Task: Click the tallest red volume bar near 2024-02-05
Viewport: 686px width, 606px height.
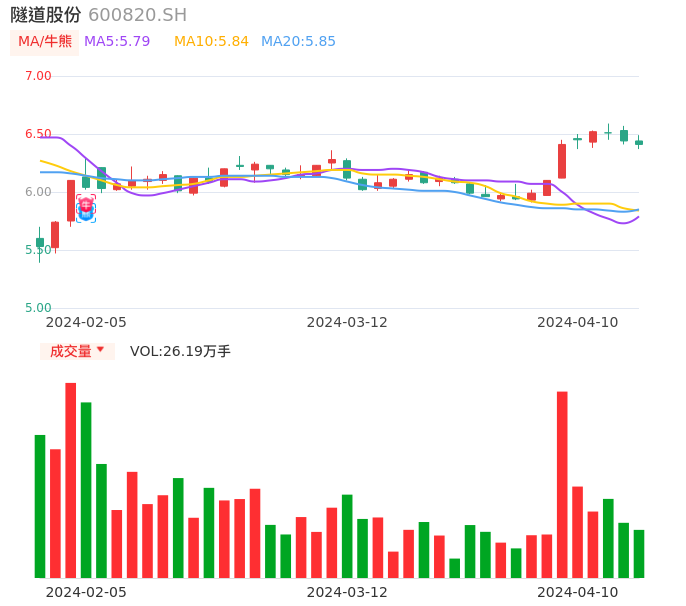Action: coord(71,480)
